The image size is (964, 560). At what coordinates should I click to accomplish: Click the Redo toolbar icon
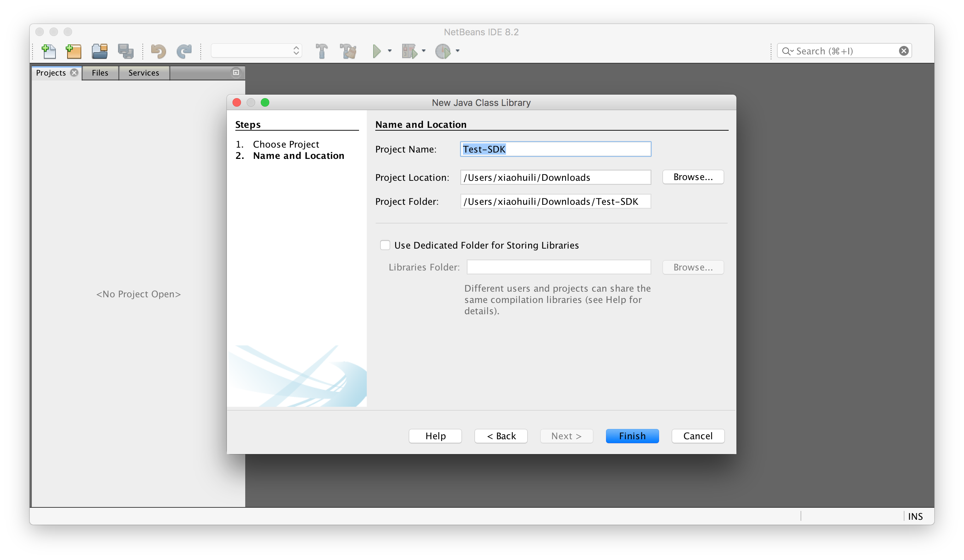(184, 51)
